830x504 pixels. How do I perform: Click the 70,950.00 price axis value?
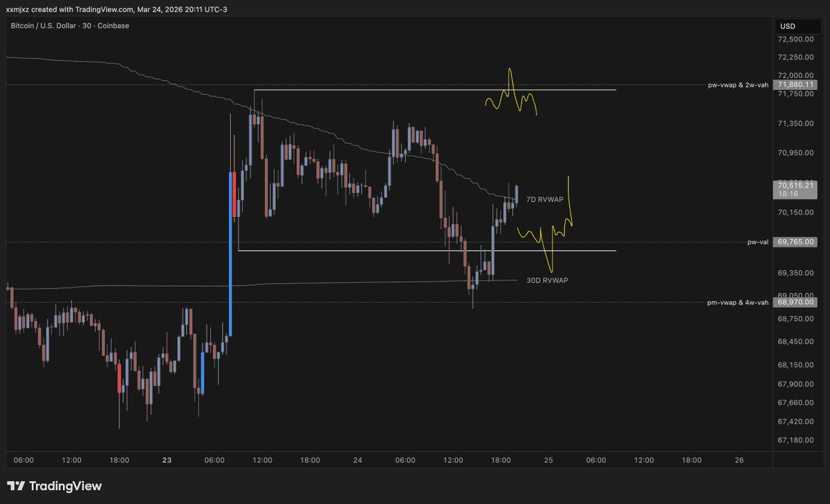point(795,153)
